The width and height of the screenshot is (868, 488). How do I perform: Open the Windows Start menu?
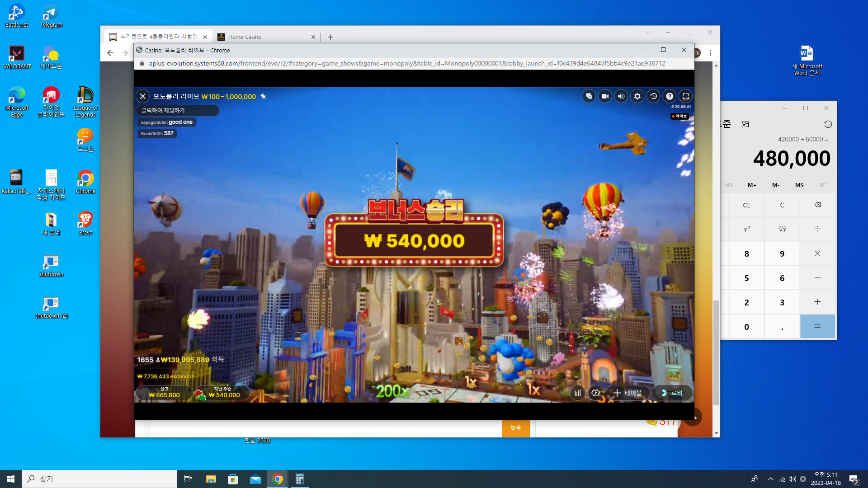coord(11,479)
